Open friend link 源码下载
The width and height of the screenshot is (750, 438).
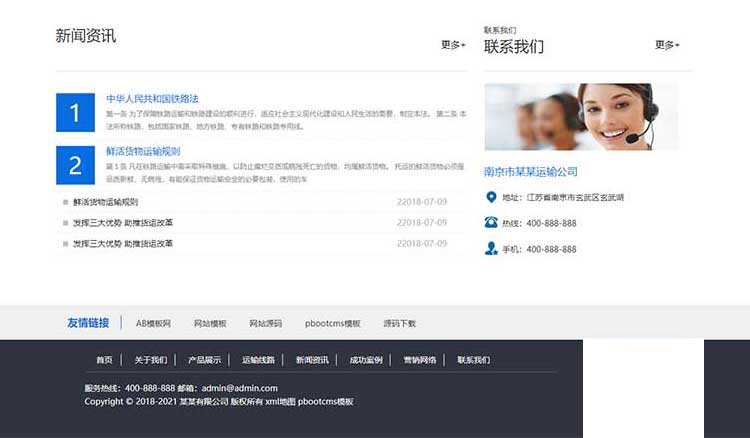tap(399, 323)
